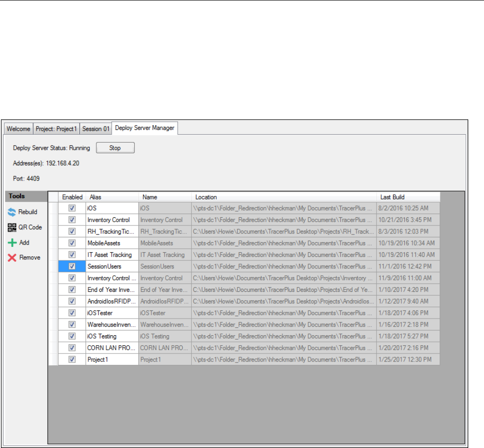Screen dimensions: 484x448
Task: Select the CORN LAN PRO... alias cell
Action: coord(112,348)
